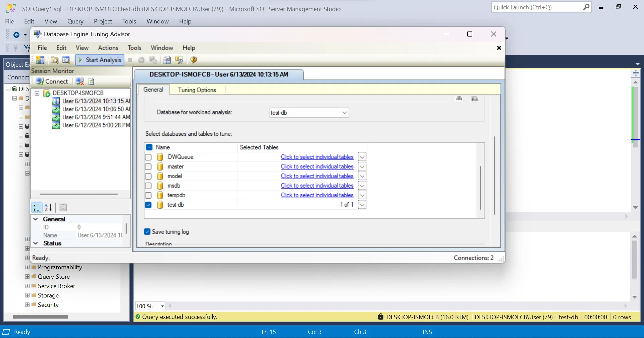The height and width of the screenshot is (338, 644).
Task: Collapse the General properties section
Action: coord(36,219)
